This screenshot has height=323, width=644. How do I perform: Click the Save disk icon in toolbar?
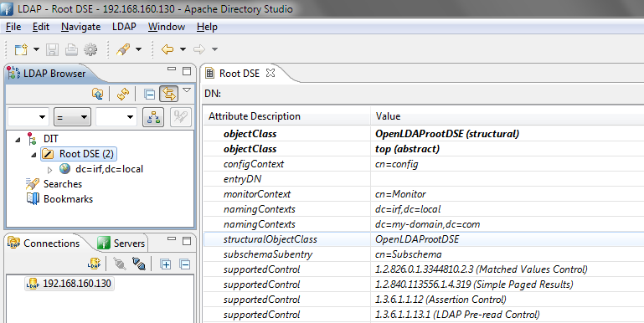pos(52,49)
